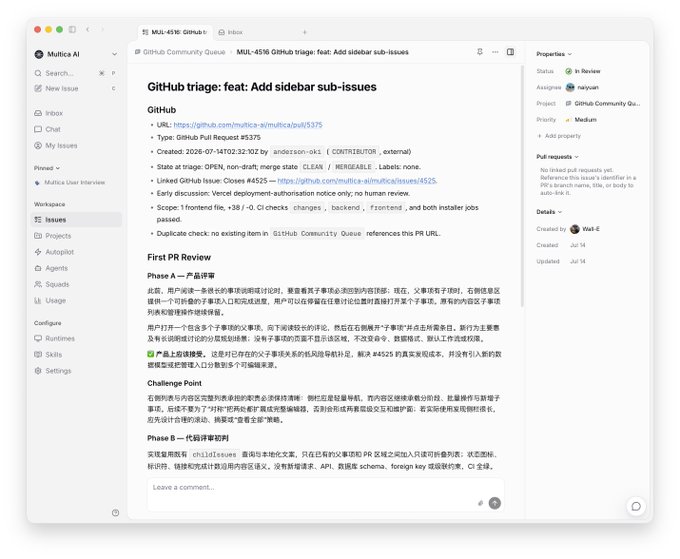Change the In Review status
Image resolution: width=680 pixels, height=559 pixels.
click(x=583, y=71)
